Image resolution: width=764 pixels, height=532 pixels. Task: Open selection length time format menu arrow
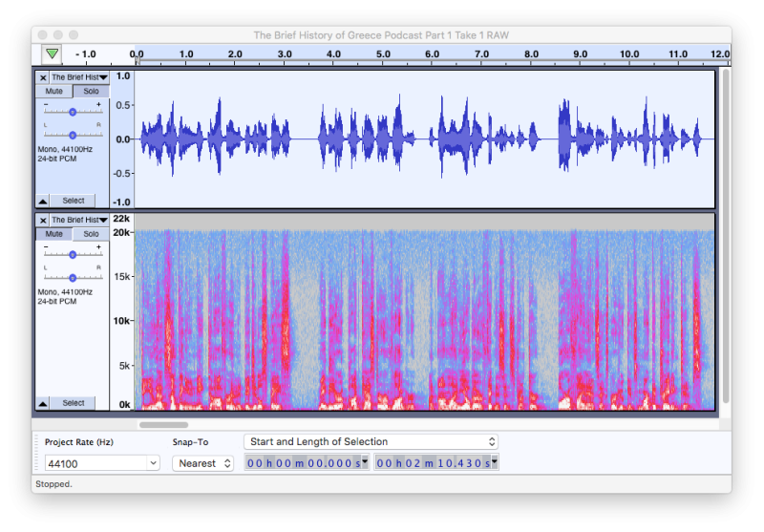pos(494,462)
